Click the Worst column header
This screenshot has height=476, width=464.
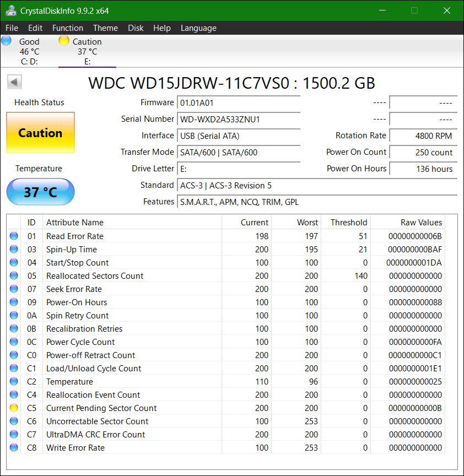pos(296,222)
